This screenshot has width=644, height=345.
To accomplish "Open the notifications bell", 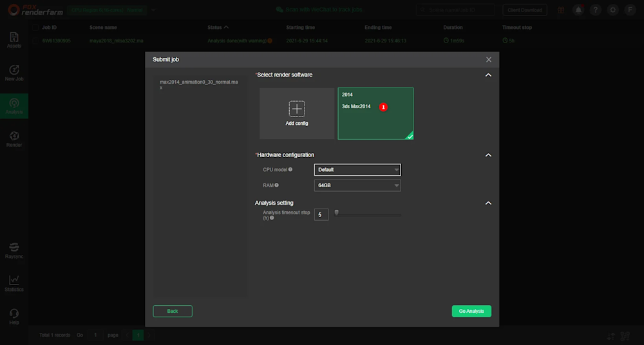I will point(578,10).
